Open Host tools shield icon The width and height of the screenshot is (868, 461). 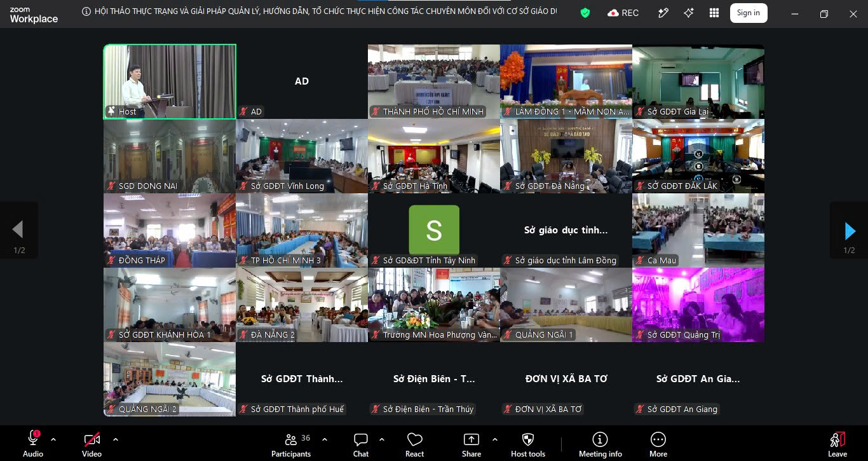[528, 444]
